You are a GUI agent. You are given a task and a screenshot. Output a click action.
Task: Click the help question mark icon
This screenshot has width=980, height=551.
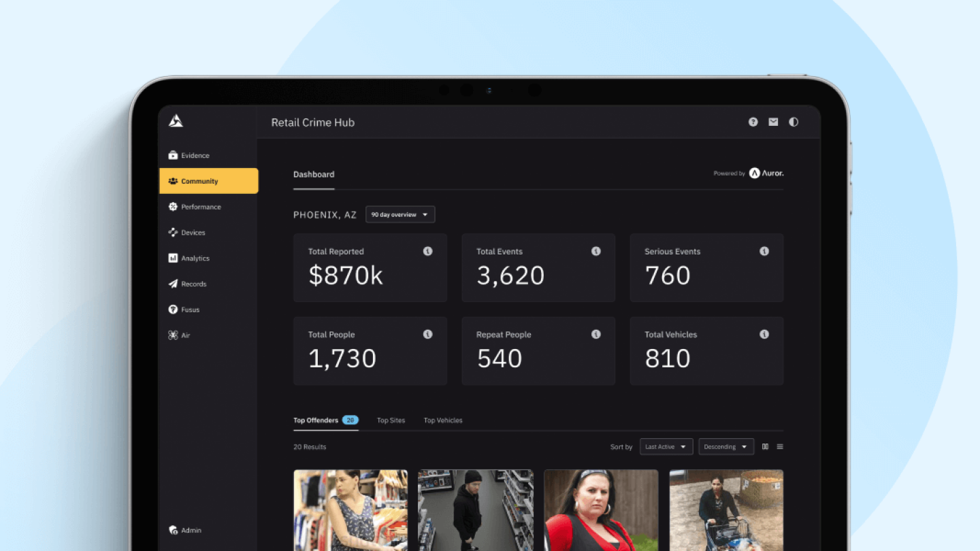point(753,122)
